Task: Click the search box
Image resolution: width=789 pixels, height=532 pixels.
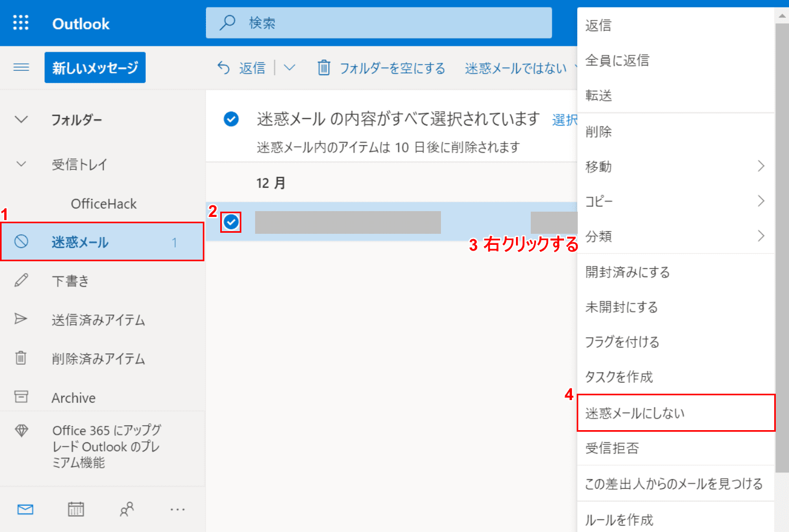Action: 379,23
